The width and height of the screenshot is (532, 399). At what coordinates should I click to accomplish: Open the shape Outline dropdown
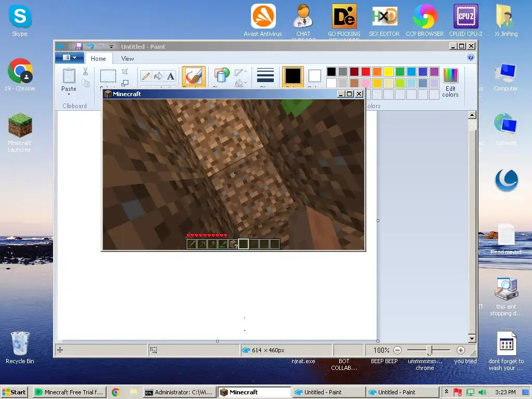pos(241,72)
